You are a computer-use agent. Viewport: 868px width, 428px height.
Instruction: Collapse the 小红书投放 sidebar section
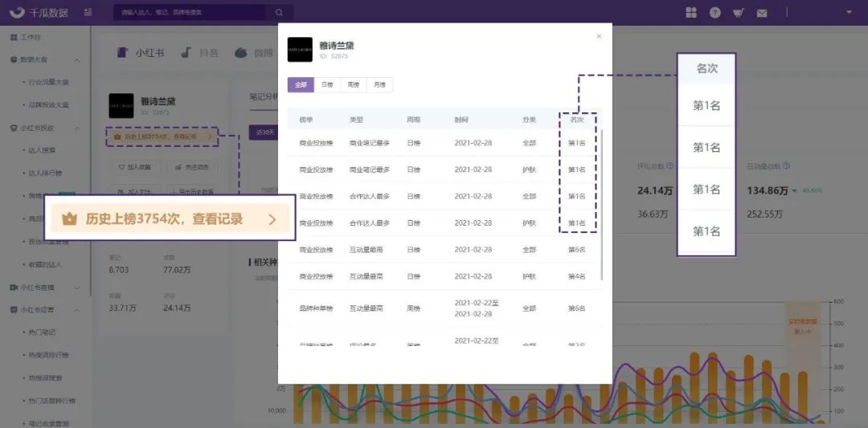coord(77,128)
